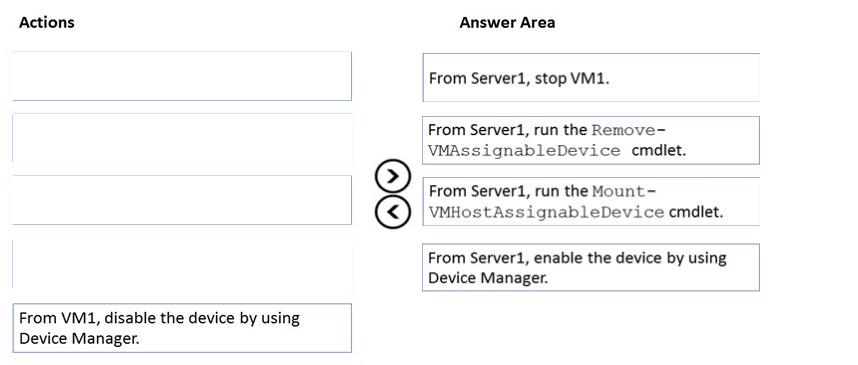
Task: Select the 'From Server1, stop VM1.' item
Action: pos(591,77)
